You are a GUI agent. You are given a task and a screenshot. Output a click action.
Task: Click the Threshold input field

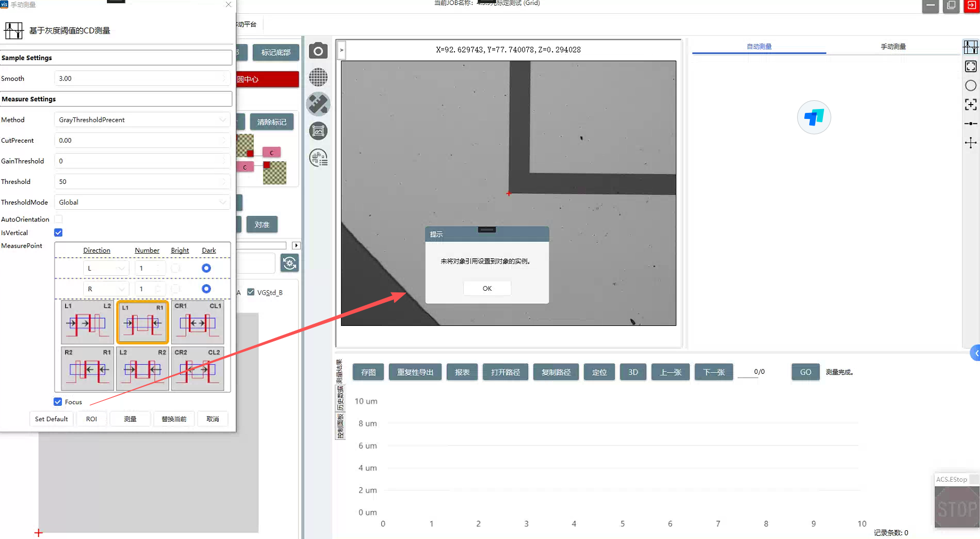142,182
